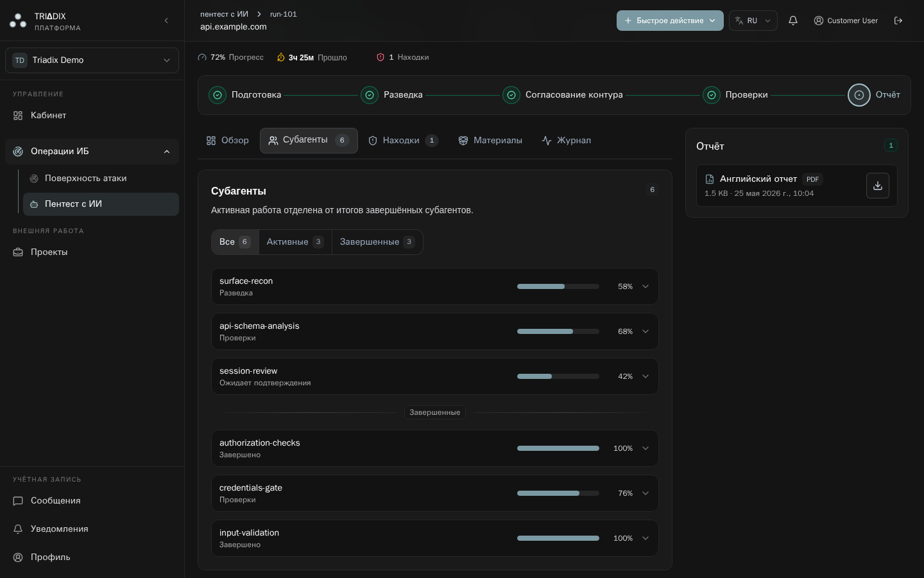Click the Сообщения chat icon

coord(18,501)
